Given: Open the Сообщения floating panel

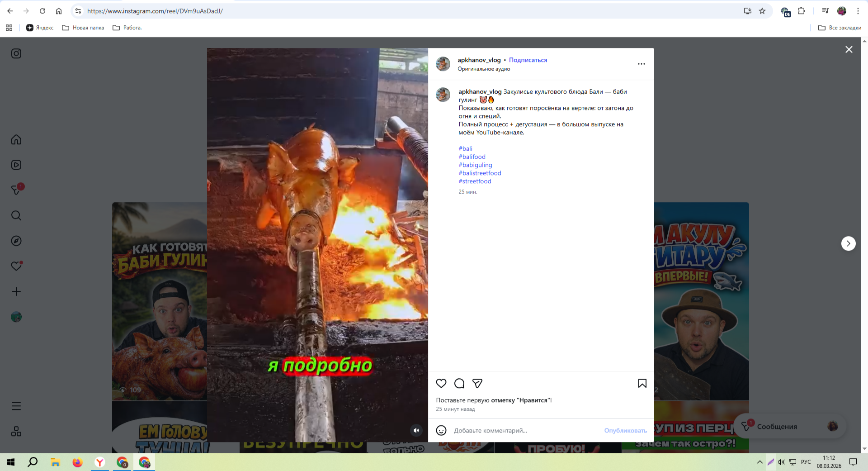Looking at the screenshot, I should pos(790,426).
